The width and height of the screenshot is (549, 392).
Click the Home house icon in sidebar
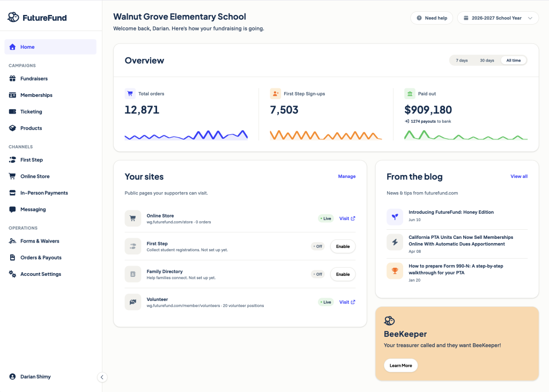coord(13,47)
